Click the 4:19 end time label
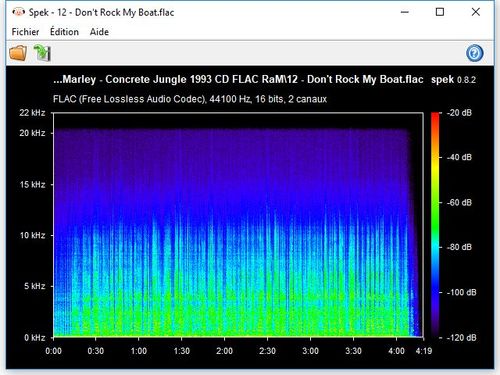The image size is (500, 375). tap(424, 351)
